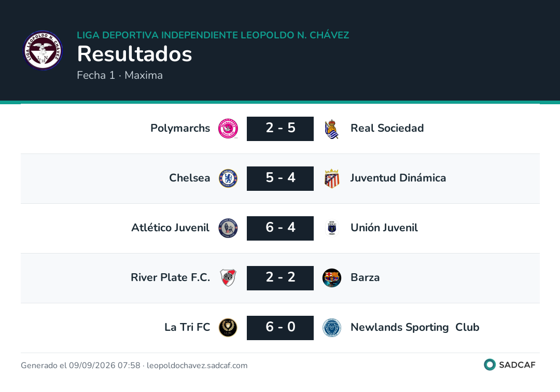Click the La Tri FC black crest
This screenshot has width=560, height=392.
click(228, 327)
